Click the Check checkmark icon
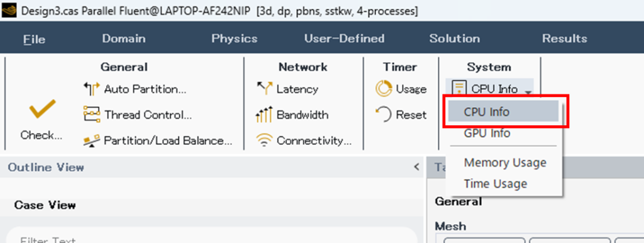 click(x=43, y=110)
